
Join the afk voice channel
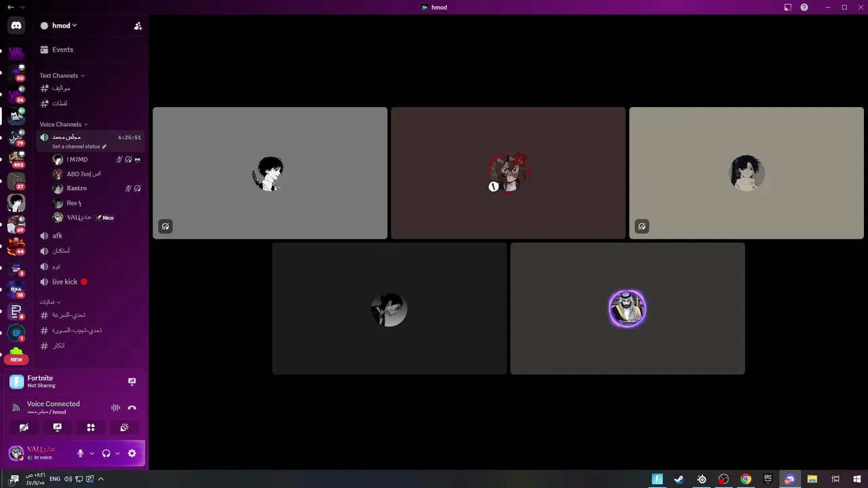coord(90,235)
